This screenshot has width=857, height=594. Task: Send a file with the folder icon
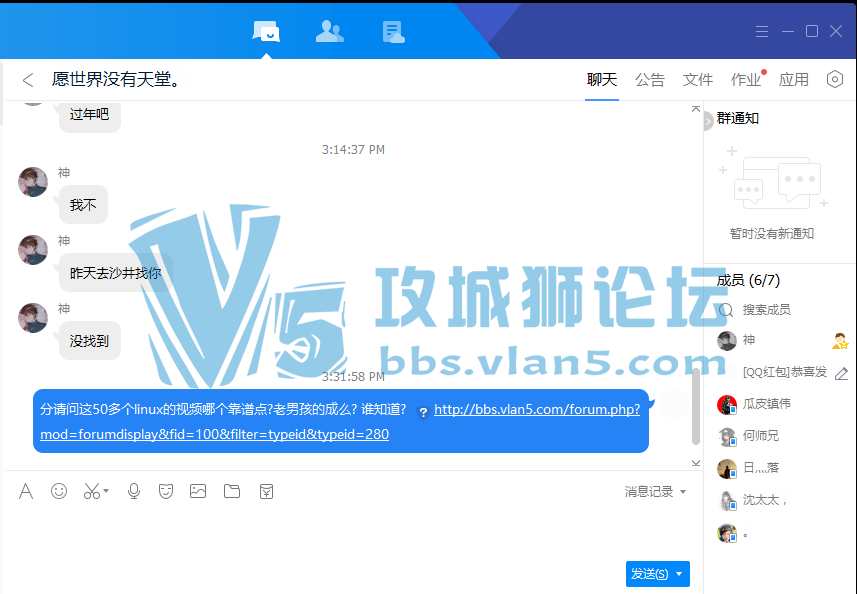click(232, 491)
